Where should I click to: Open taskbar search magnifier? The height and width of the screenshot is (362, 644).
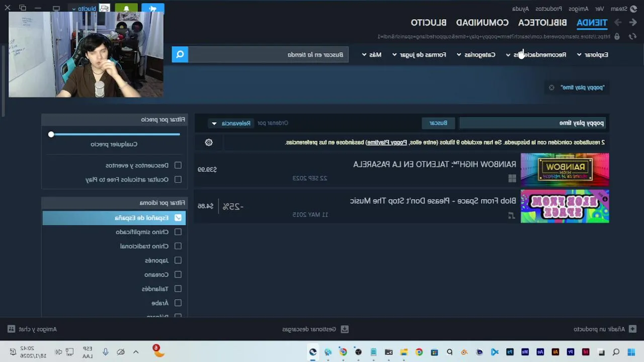pyautogui.click(x=616, y=352)
